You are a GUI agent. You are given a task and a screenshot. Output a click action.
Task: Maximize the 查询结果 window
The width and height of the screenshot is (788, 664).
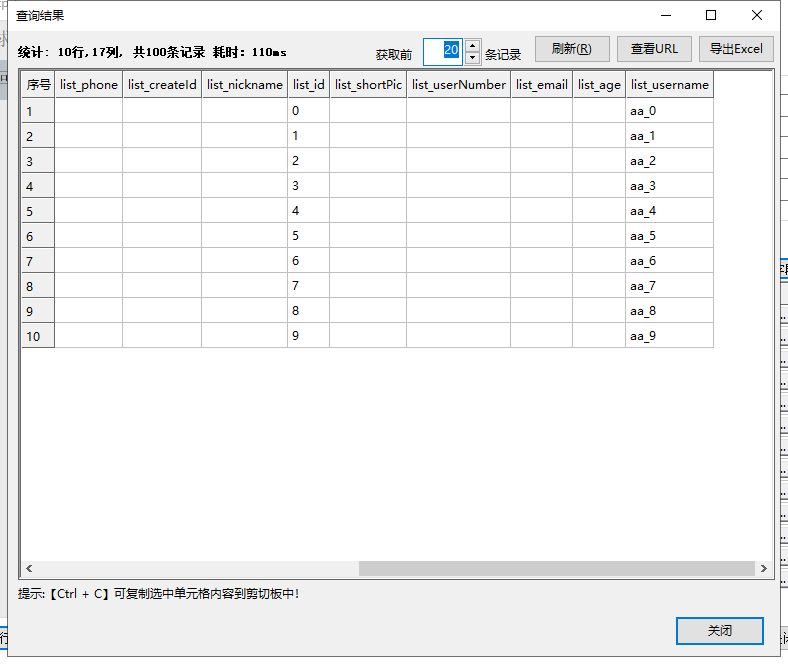pos(711,15)
